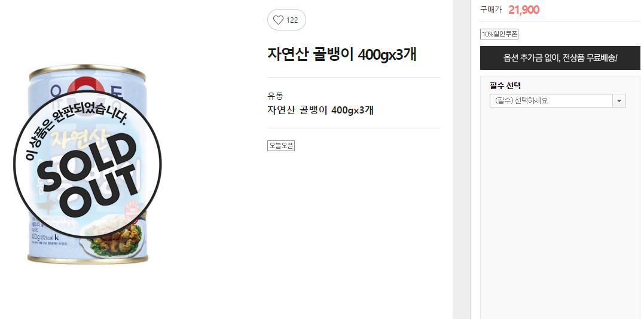Screen dimensions: 644x319
Task: Click product title 자연산 골뱅이 400gx3개 heading
Action: 341,54
